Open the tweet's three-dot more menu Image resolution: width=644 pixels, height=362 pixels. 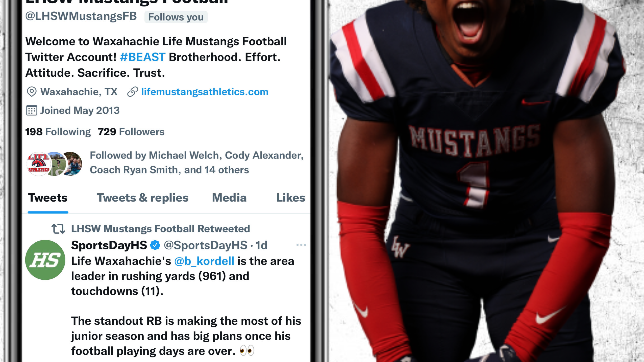(301, 245)
